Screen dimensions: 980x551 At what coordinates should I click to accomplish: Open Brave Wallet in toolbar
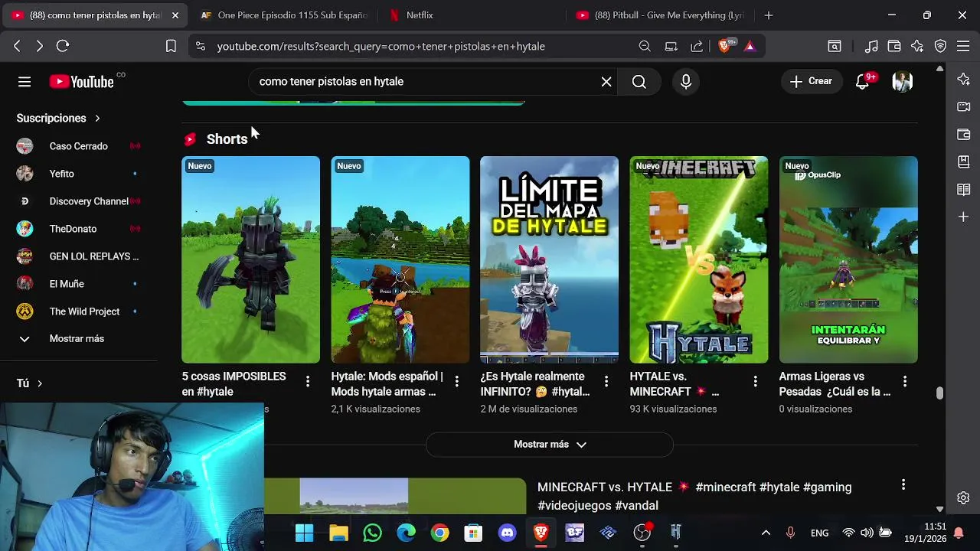click(x=894, y=46)
